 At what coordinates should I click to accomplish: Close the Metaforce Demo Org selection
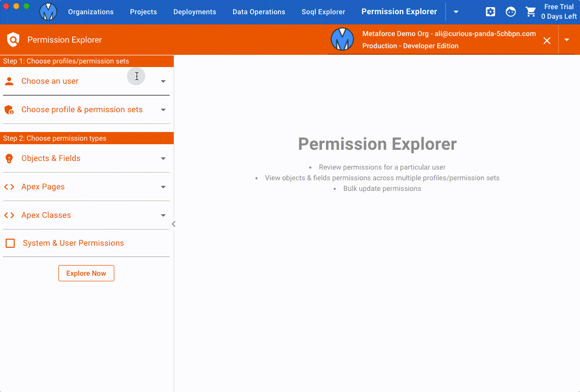point(546,41)
